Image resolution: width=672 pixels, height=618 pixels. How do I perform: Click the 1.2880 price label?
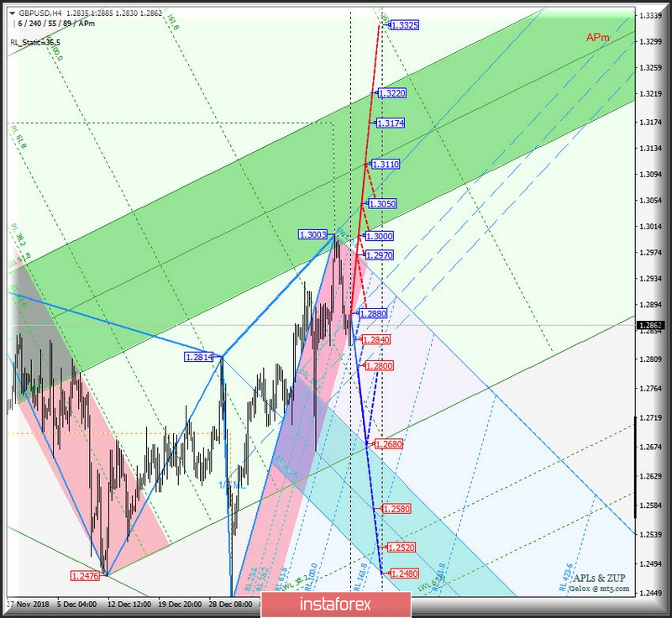pyautogui.click(x=373, y=313)
